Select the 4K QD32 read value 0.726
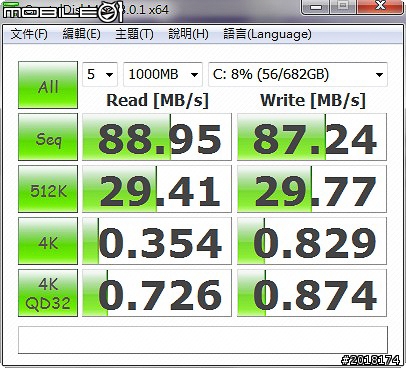 157,293
